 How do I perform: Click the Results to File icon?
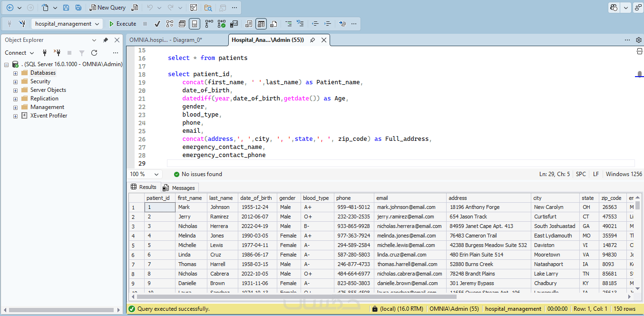pos(273,24)
